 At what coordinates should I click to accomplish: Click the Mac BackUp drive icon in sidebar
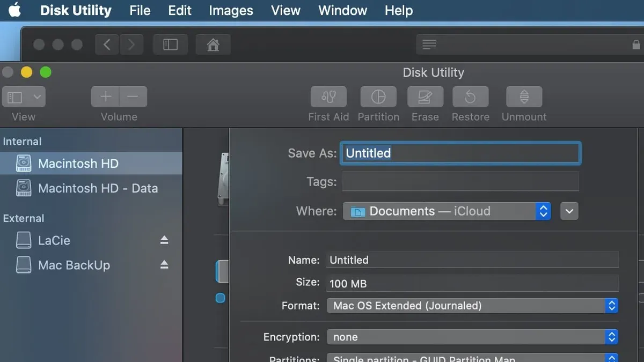pos(24,265)
